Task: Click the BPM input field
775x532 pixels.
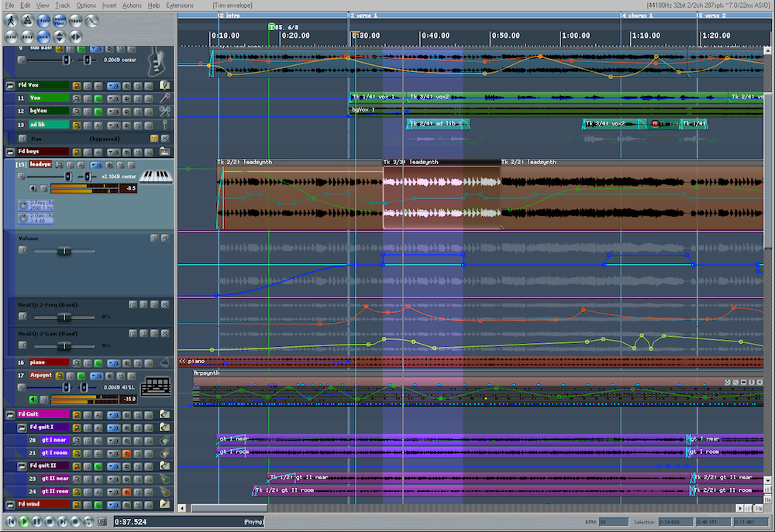Action: pyautogui.click(x=613, y=523)
